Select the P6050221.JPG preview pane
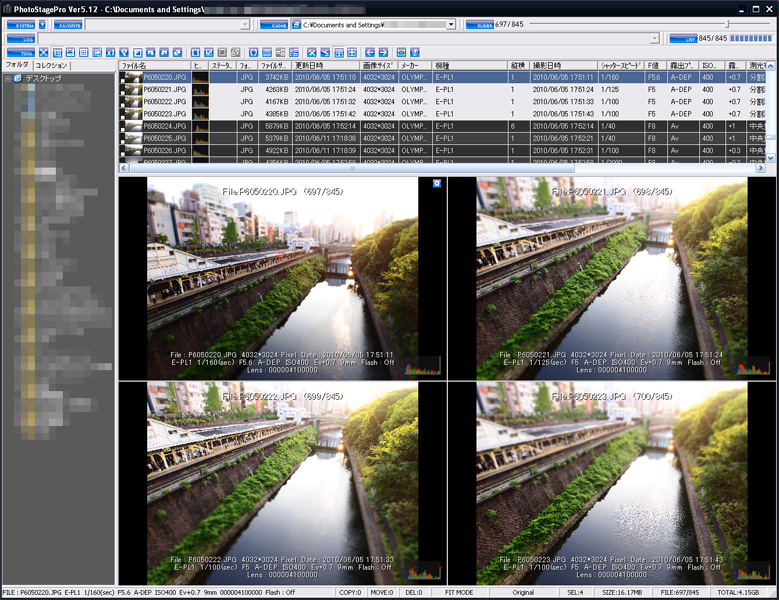This screenshot has width=779, height=600. (612, 279)
